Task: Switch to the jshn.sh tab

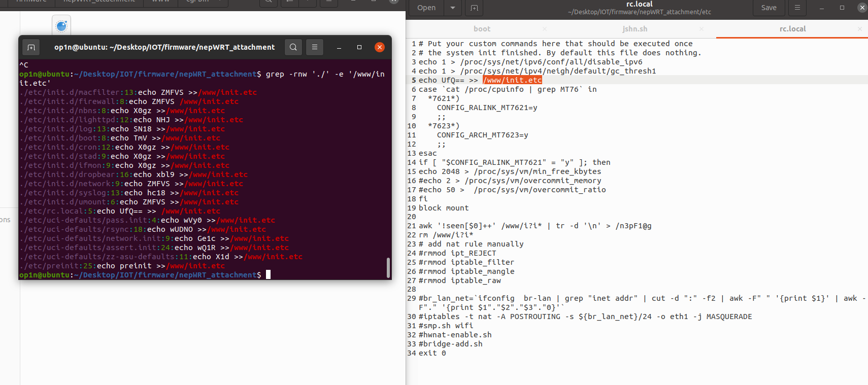Action: click(x=635, y=29)
